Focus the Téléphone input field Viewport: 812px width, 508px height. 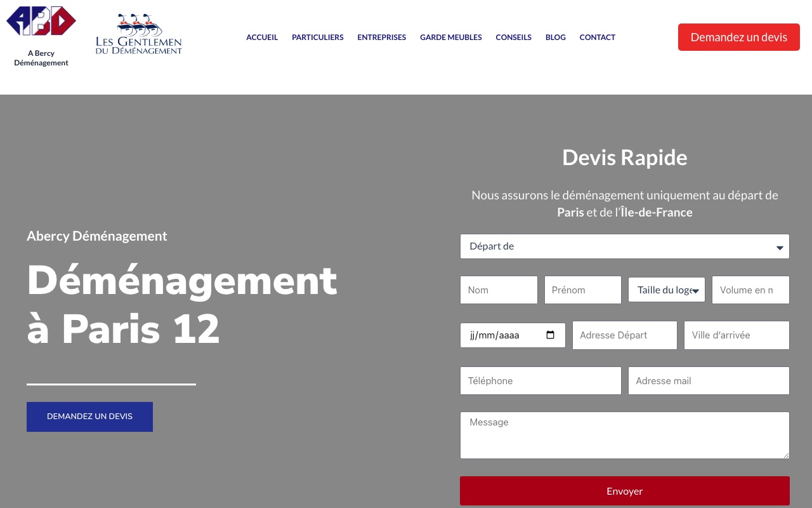point(540,380)
